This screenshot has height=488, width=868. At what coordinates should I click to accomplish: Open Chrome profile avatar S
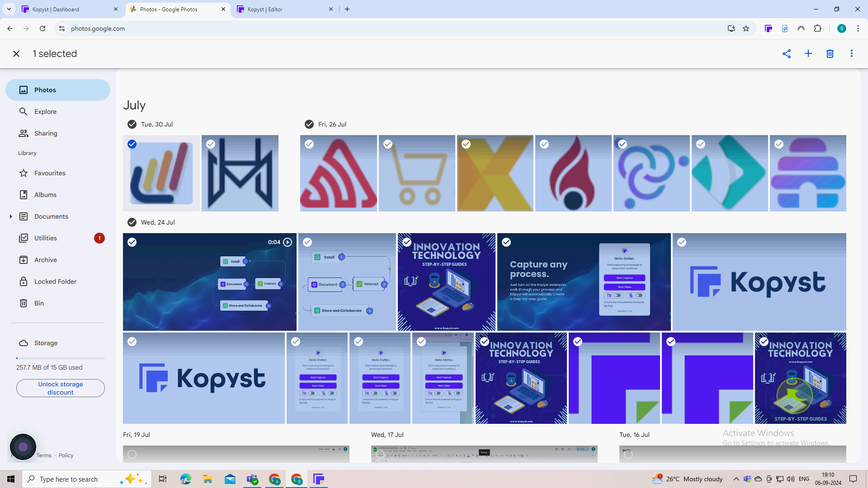click(x=842, y=28)
